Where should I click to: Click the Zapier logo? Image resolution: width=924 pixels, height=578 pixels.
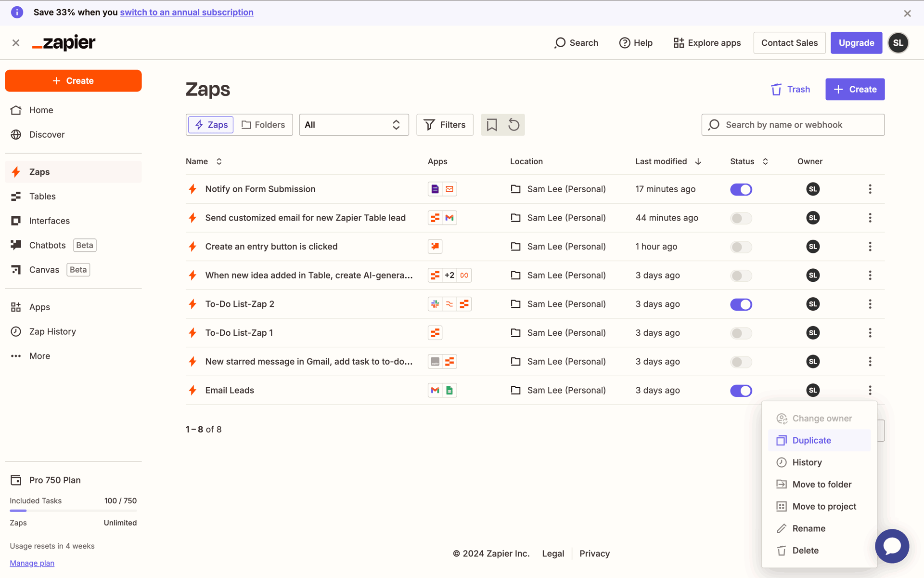point(64,43)
